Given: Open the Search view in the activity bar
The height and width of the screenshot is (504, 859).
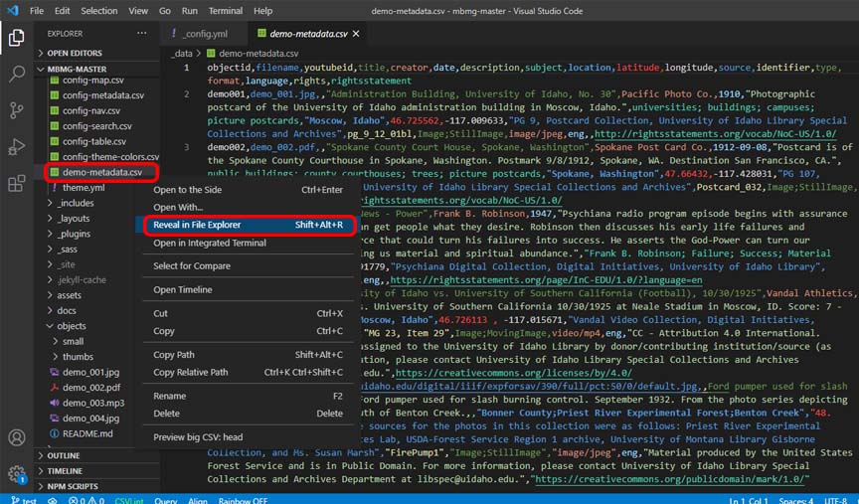Looking at the screenshot, I should point(17,74).
